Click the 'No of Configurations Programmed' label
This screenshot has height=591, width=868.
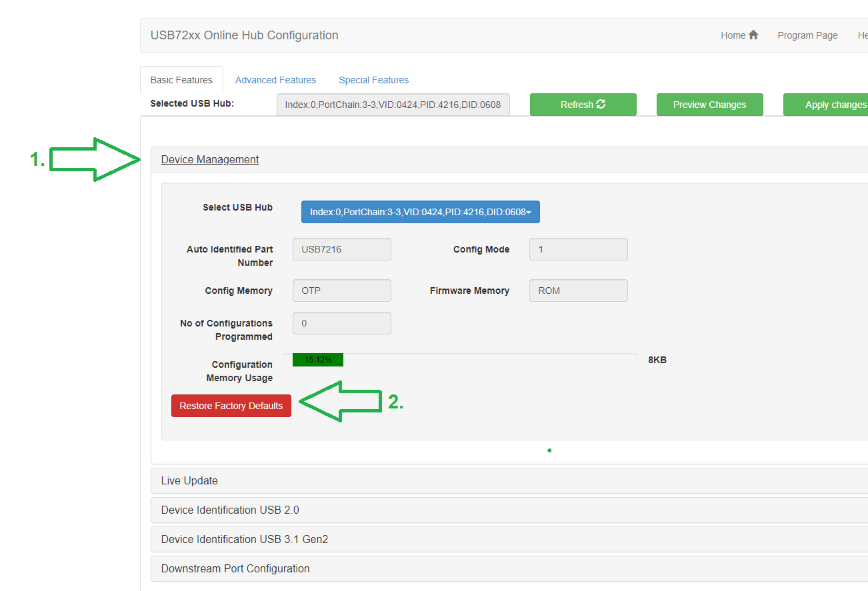pos(227,330)
